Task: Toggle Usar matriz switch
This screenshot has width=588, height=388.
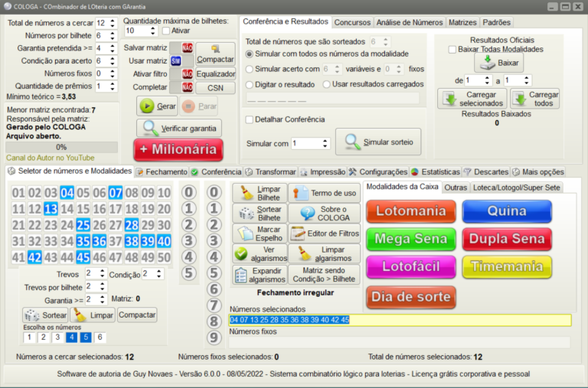Action: pos(181,60)
